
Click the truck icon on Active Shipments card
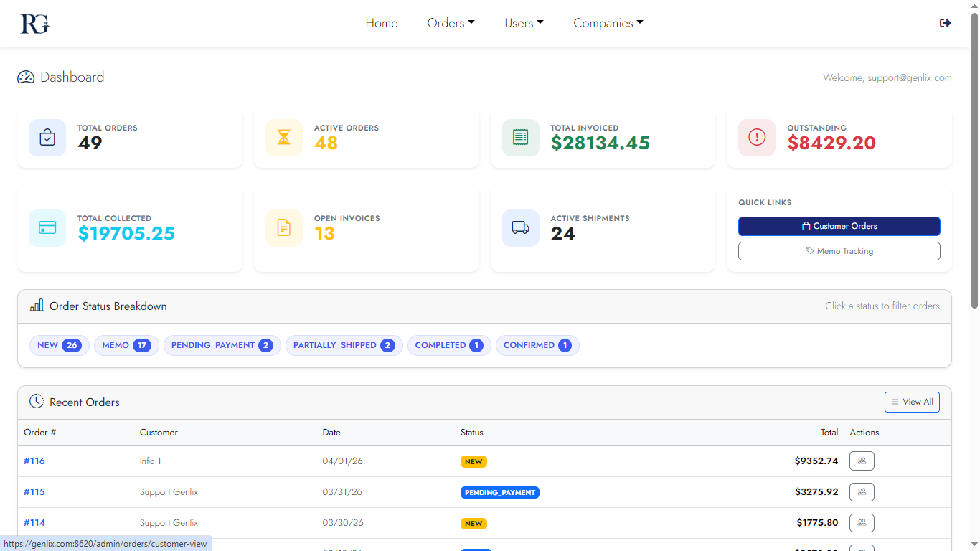(x=520, y=227)
